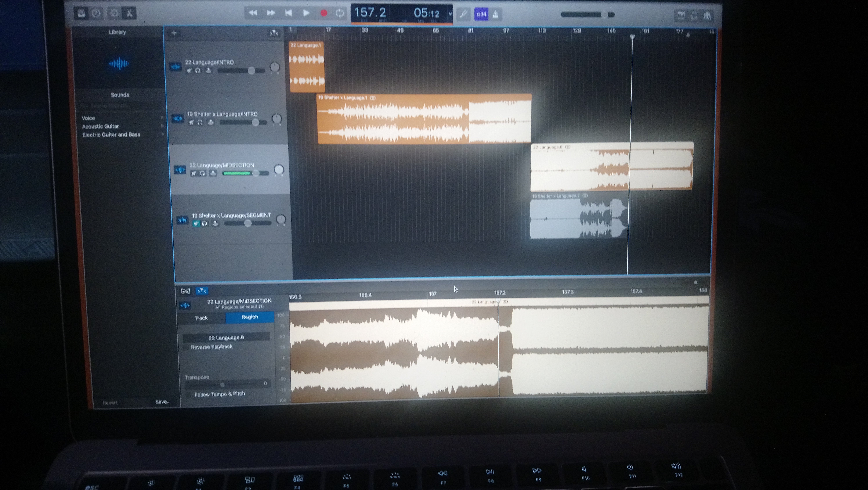Select the Region tab in editor
868x490 pixels.
(250, 317)
